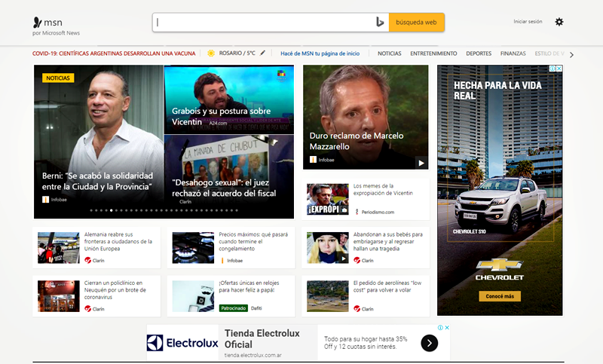Screen dimensions: 603x364
Task: Open Alemania reabre sus fronteras article
Action: (x=118, y=241)
